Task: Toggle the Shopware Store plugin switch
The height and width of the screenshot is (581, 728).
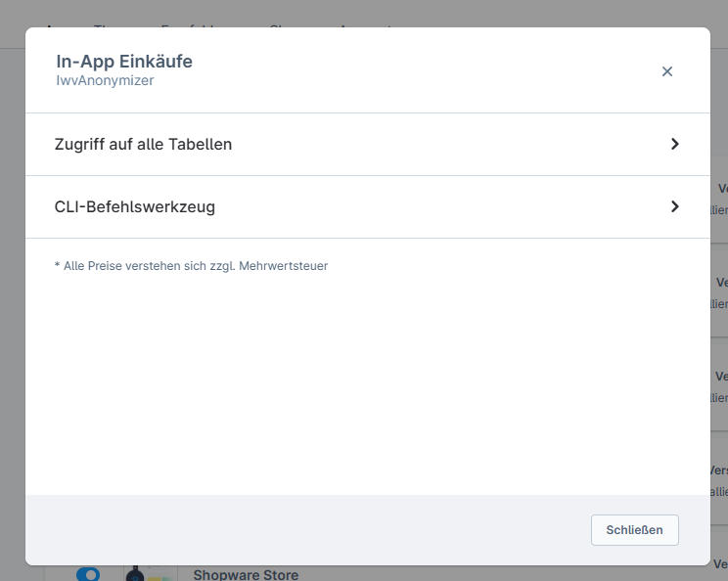Action: (x=88, y=574)
